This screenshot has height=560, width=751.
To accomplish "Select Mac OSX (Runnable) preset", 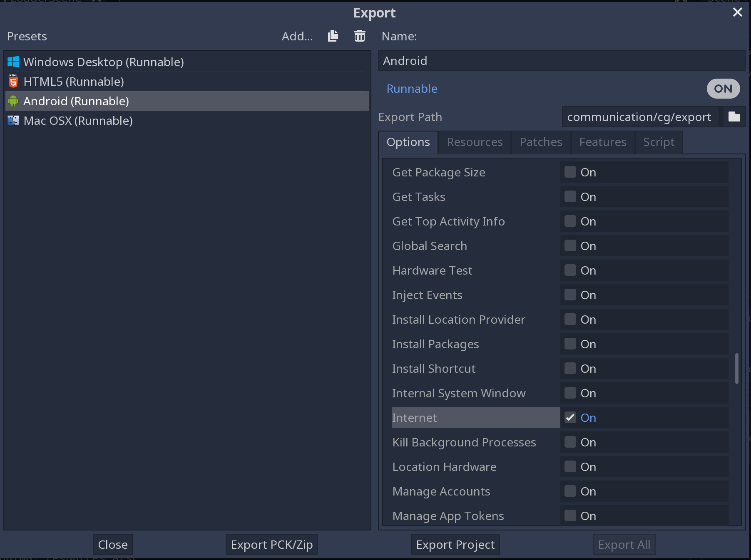I will click(x=187, y=120).
